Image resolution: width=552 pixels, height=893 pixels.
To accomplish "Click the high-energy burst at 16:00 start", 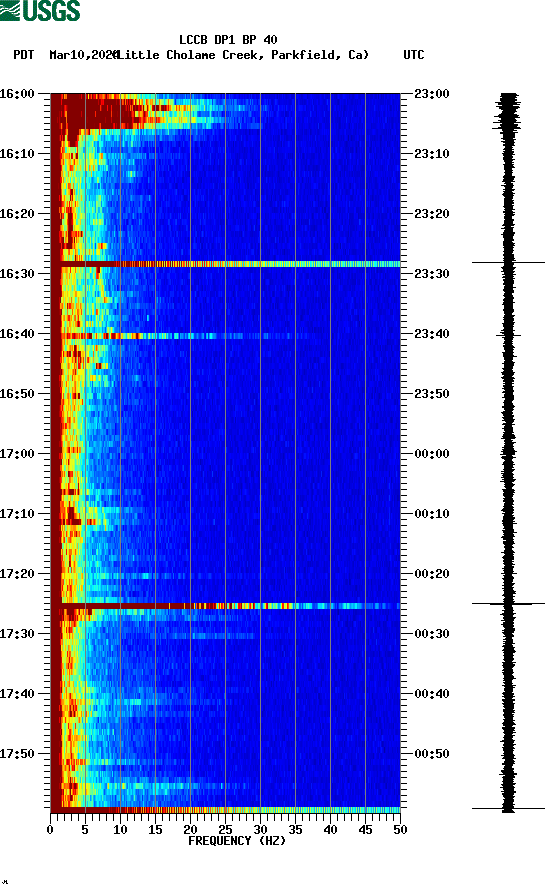I will (157, 111).
